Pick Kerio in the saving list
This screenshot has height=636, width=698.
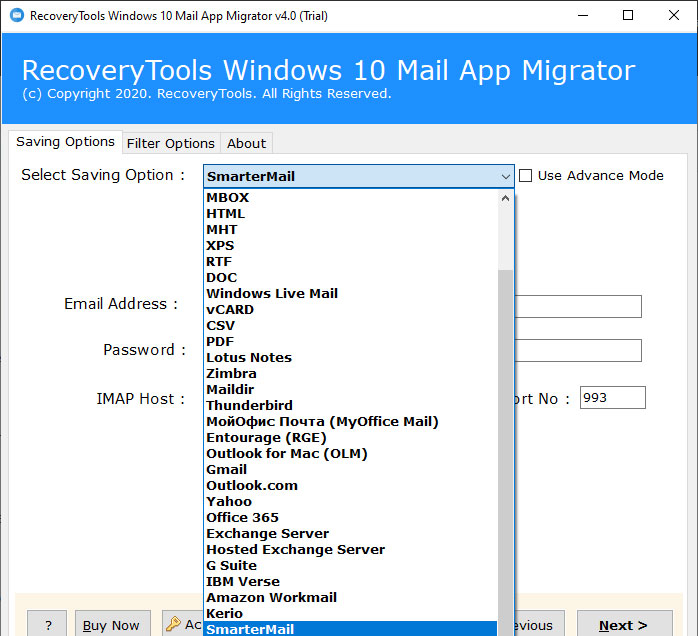tap(351, 614)
